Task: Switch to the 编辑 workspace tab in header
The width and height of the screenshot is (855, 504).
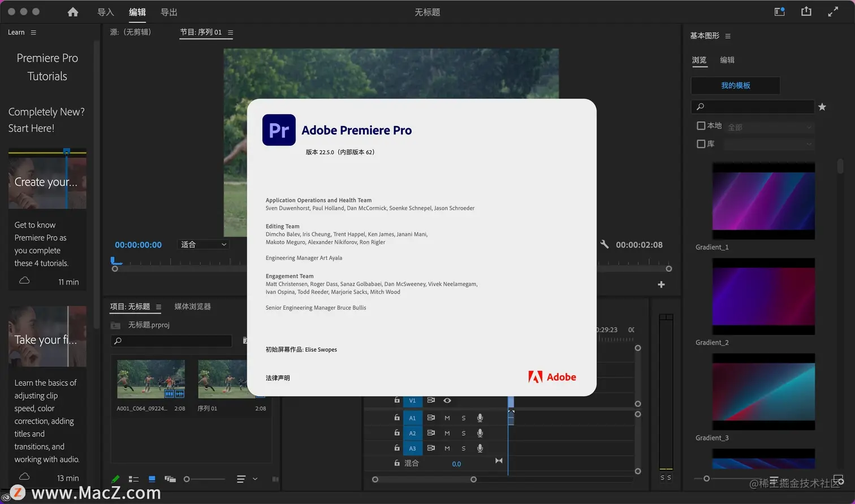Action: tap(137, 12)
